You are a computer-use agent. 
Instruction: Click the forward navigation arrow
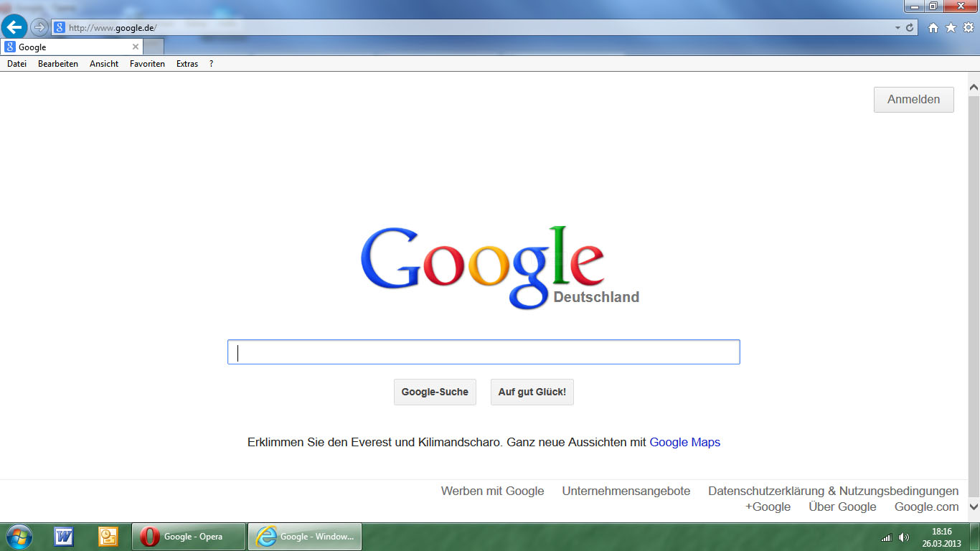[x=39, y=28]
